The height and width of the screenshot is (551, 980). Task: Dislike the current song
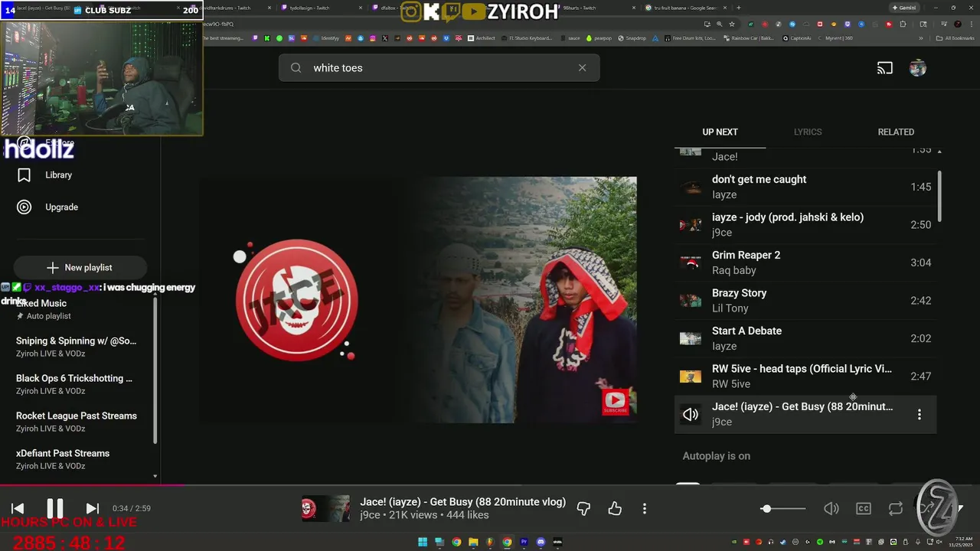(583, 508)
